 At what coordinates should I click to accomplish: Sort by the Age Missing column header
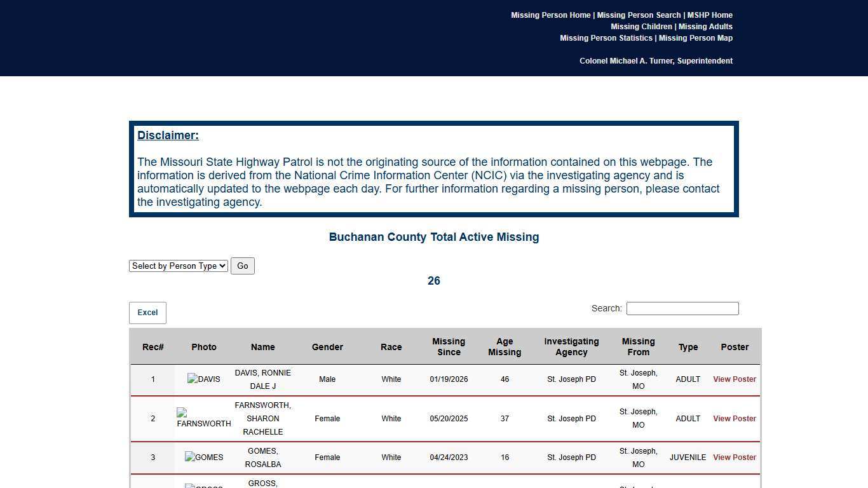[x=505, y=347]
